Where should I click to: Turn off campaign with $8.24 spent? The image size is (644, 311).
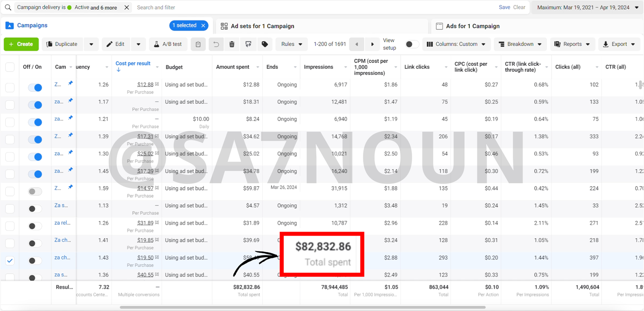pyautogui.click(x=35, y=122)
